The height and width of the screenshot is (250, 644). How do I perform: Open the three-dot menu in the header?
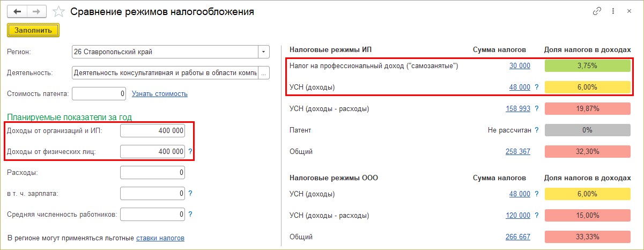pos(614,11)
